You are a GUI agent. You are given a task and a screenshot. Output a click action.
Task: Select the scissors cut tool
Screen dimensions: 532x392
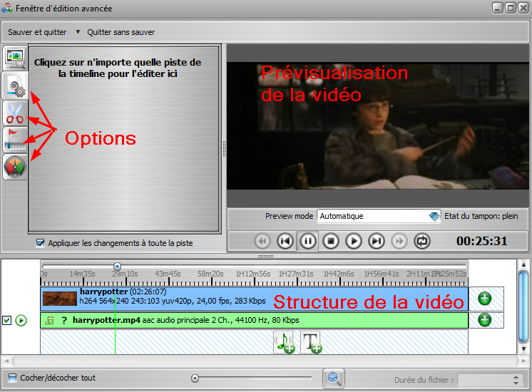(x=15, y=113)
